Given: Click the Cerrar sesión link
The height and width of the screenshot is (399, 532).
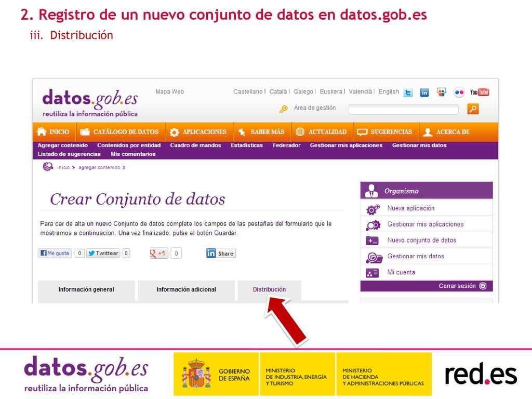Looking at the screenshot, I should coord(457,286).
